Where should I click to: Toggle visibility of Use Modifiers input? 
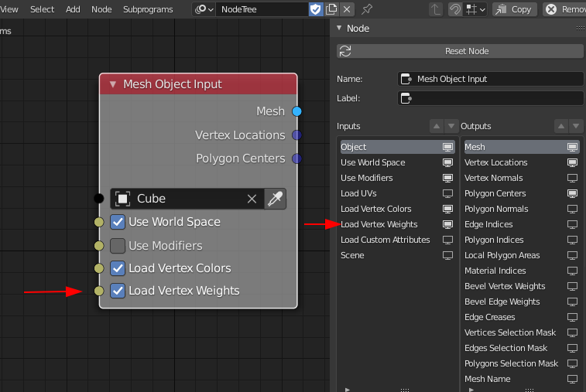447,178
